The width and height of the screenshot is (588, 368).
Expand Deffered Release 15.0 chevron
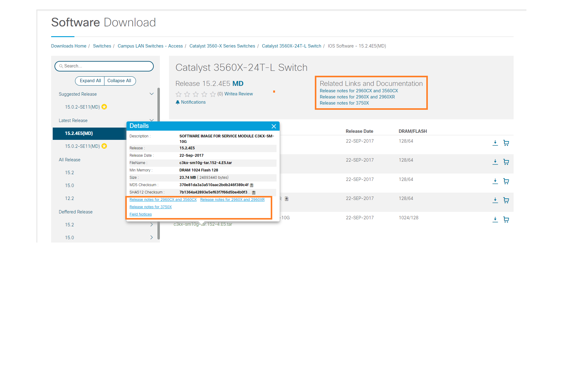(152, 237)
